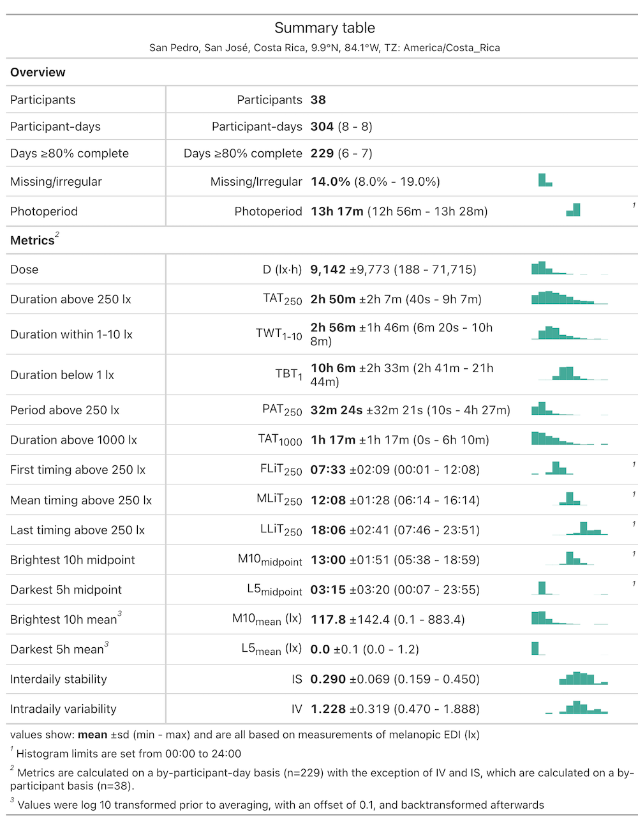Click the TAT1000 metric abbreviation
This screenshot has height=840, width=638.
[279, 440]
